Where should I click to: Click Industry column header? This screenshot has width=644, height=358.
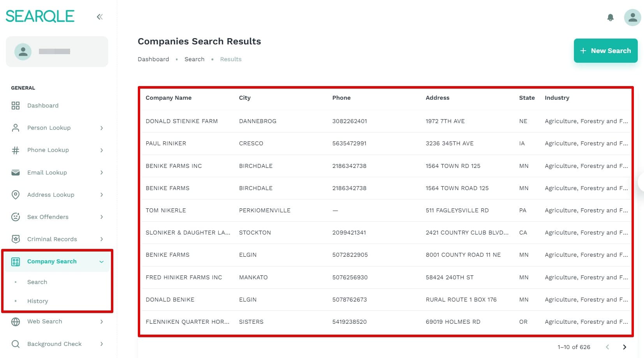(557, 98)
